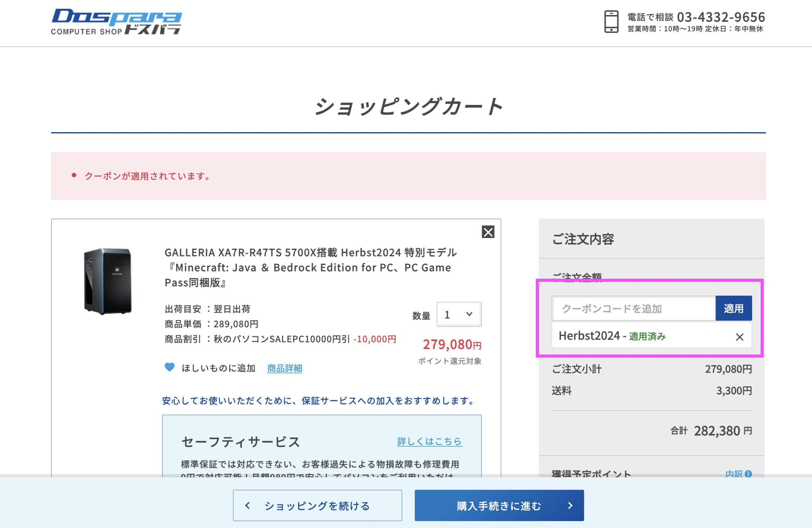The height and width of the screenshot is (528, 812).
Task: Click the GALLERIA XA7R-R47TS product title
Action: (x=311, y=267)
